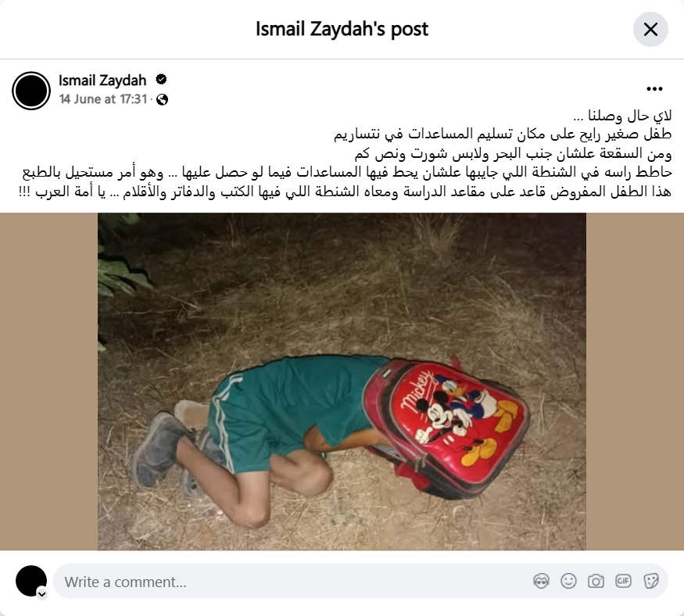Open the three-dot post options menu
The width and height of the screenshot is (684, 616).
coord(654,89)
